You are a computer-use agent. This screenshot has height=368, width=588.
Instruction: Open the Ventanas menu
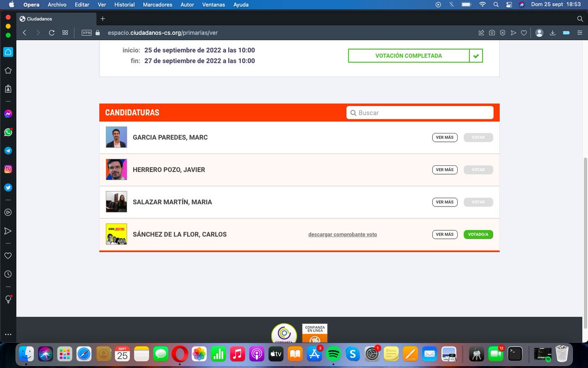click(x=213, y=4)
